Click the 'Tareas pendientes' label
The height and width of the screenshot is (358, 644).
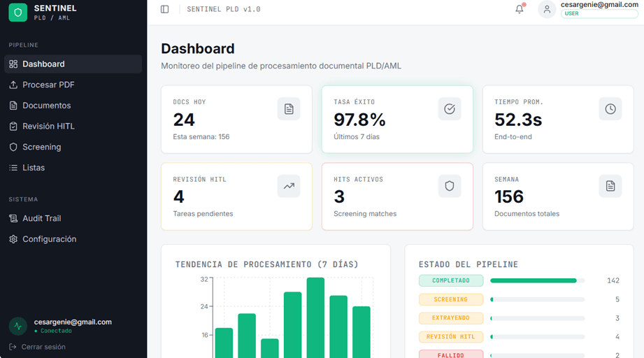[x=203, y=214]
